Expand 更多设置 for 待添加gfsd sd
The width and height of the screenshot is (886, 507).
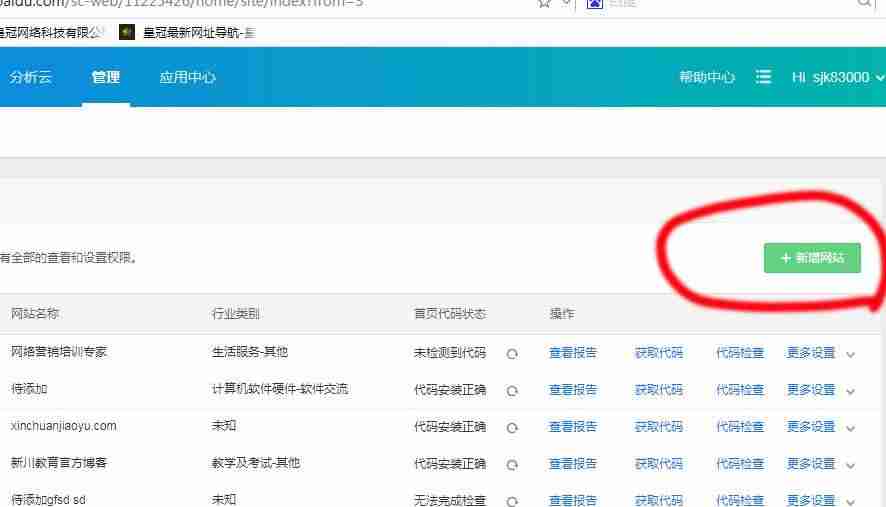(x=820, y=500)
